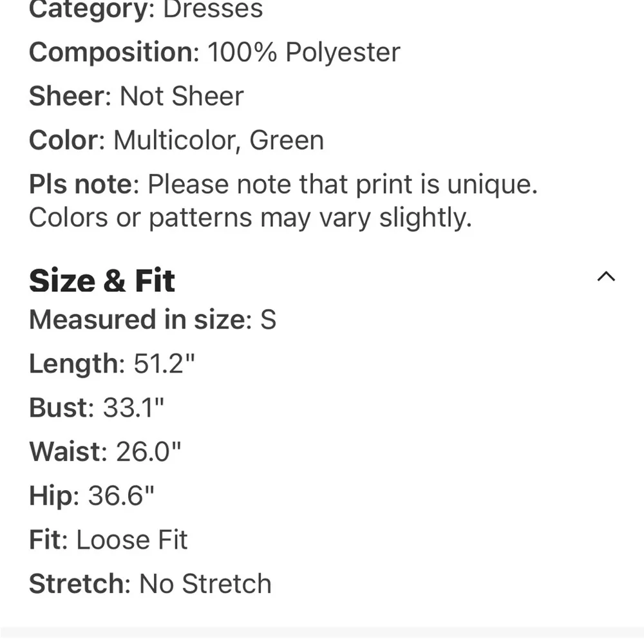Viewport: 644px width, 644px height.
Task: Tap the Stretch label
Action: pyautogui.click(x=80, y=583)
